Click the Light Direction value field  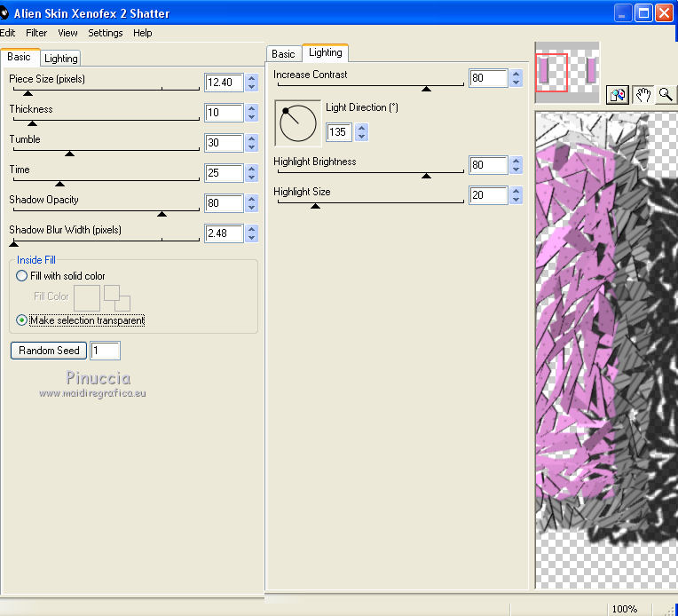click(339, 132)
